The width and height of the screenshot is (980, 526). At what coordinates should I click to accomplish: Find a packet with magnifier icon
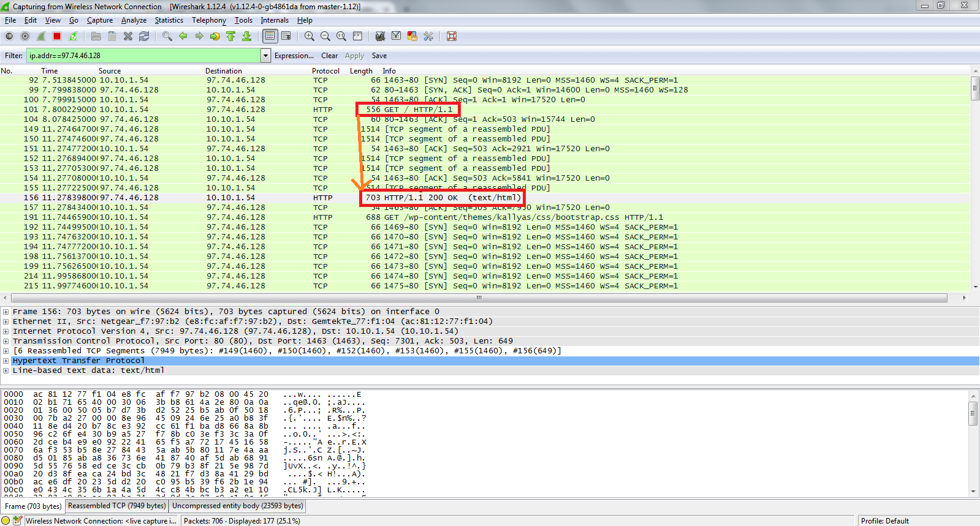click(x=167, y=36)
